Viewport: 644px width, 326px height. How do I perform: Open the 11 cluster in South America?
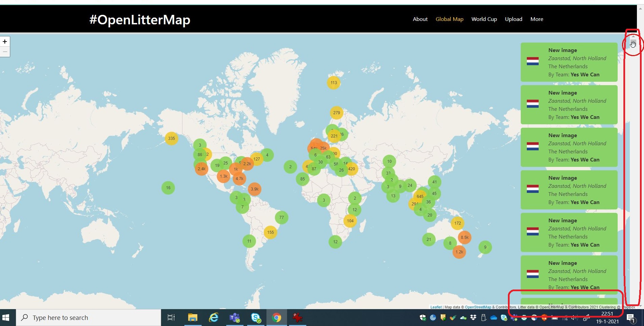(x=249, y=241)
